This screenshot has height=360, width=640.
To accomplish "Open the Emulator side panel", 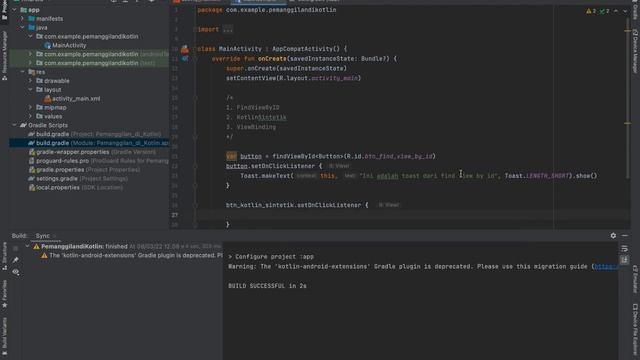I will tap(635, 280).
